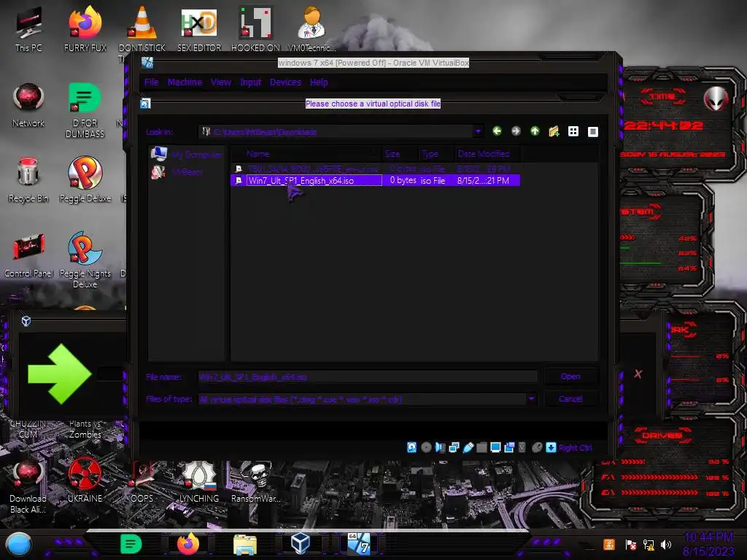747x560 pixels.
Task: Click the Windows 7 VM taskbar button
Action: pos(358,544)
